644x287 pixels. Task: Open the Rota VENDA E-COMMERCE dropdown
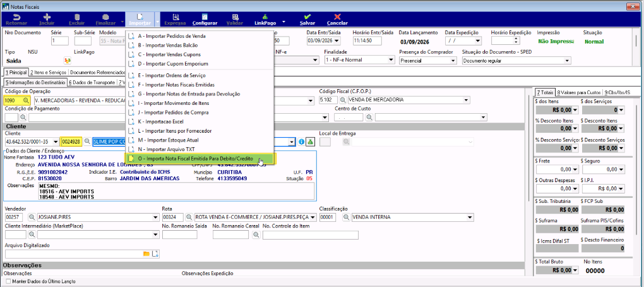click(x=313, y=217)
